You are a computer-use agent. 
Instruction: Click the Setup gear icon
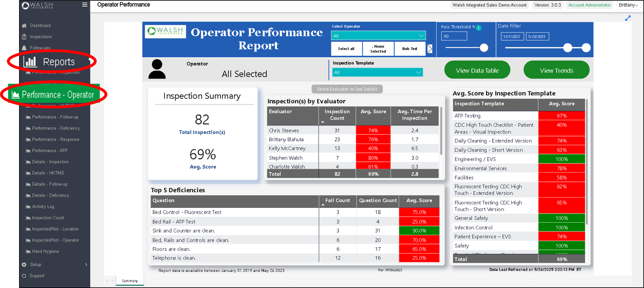coord(24,265)
